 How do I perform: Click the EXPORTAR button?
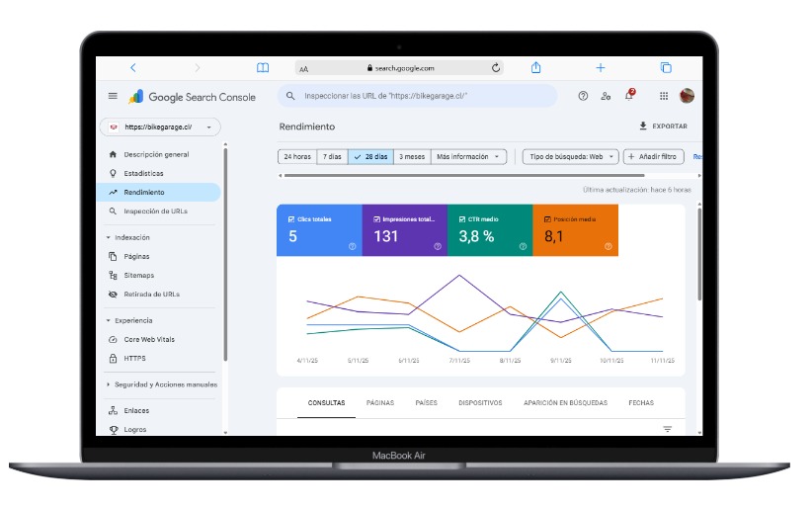tap(663, 127)
